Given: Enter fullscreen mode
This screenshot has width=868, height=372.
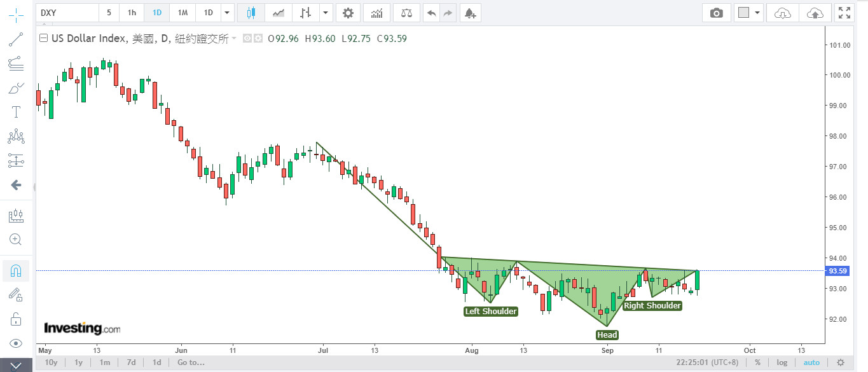Looking at the screenshot, I should (844, 13).
